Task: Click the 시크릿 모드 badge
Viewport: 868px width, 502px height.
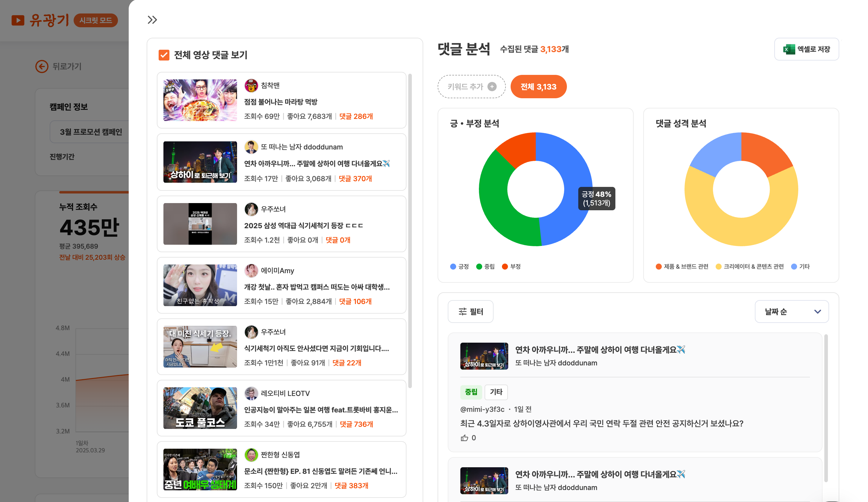Action: pyautogui.click(x=95, y=20)
